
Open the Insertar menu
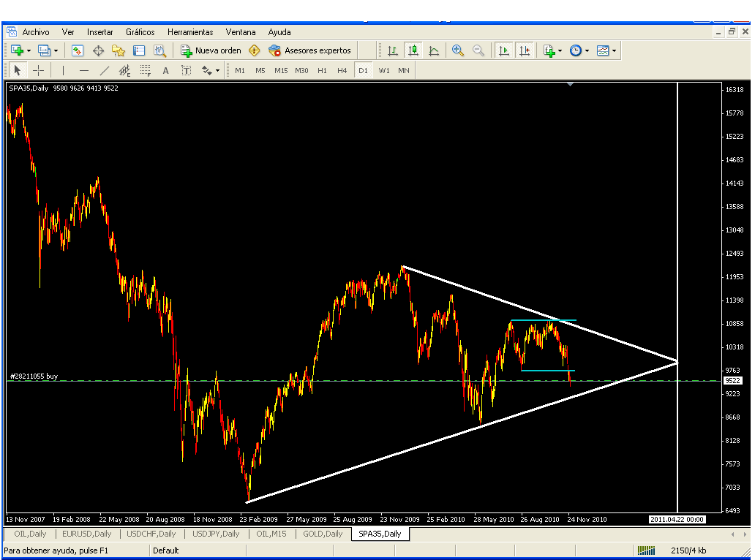pyautogui.click(x=99, y=32)
